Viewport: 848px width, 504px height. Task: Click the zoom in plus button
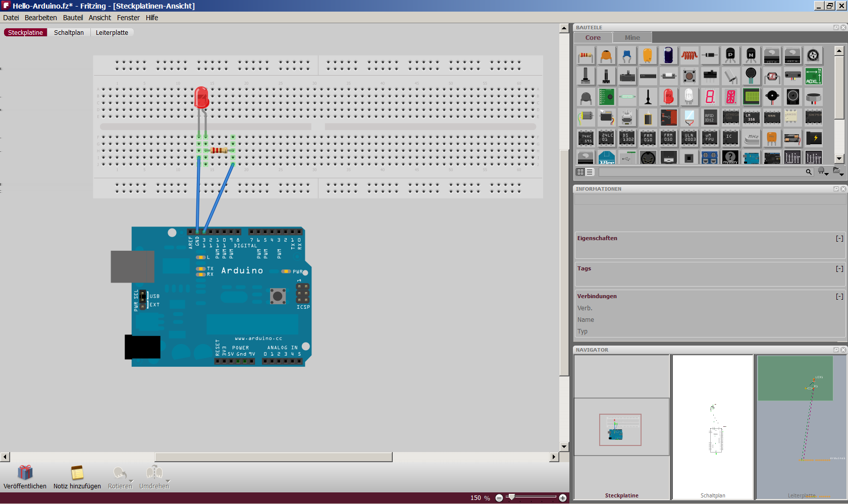click(x=563, y=498)
